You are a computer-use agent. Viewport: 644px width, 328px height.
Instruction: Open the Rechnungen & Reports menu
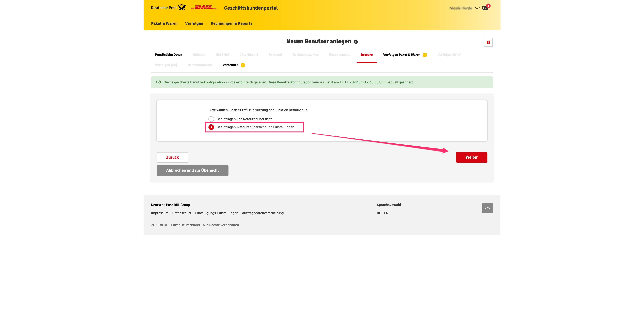pyautogui.click(x=231, y=23)
